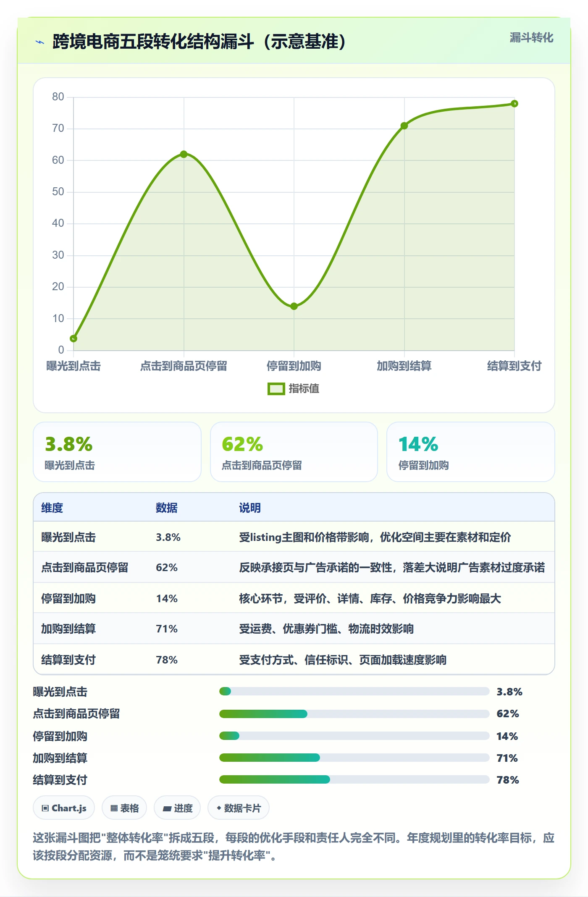Toggle the 指标值 legend swatch
Viewport: 588px width, 897px height.
(276, 389)
